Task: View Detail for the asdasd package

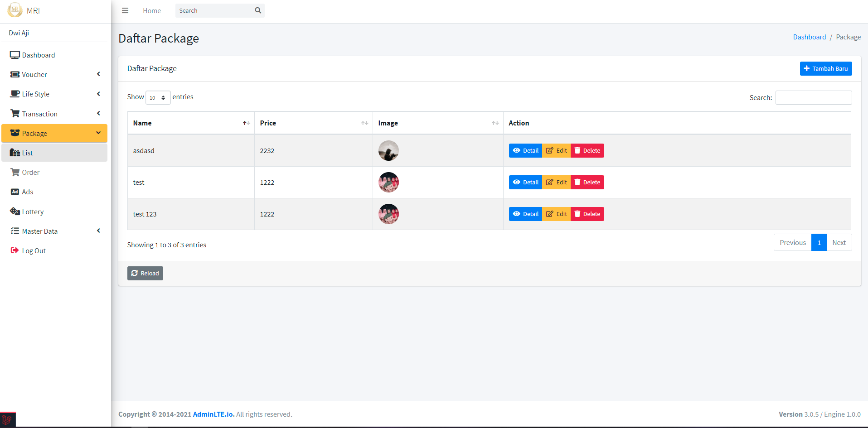Action: coord(525,150)
